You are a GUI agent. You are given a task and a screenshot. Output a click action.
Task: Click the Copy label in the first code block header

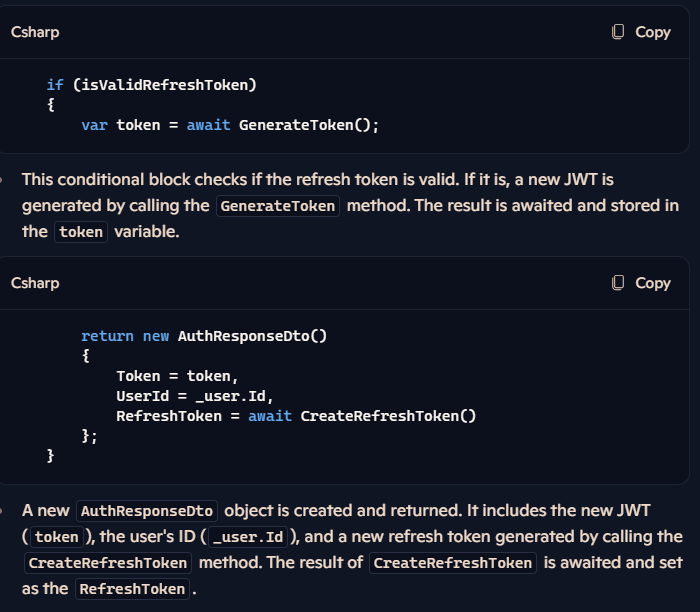pos(653,32)
